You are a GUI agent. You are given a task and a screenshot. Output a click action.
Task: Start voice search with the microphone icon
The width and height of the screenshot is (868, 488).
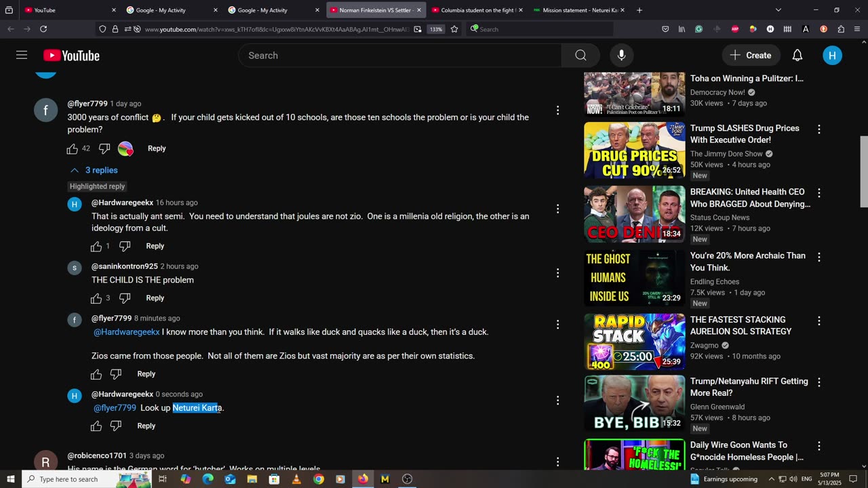tap(621, 56)
